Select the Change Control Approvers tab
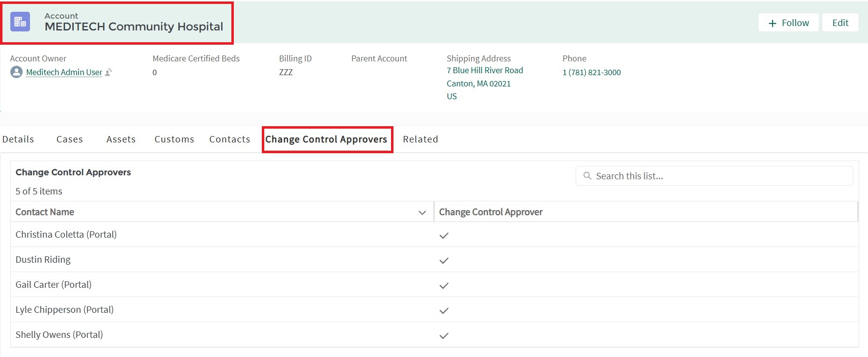The height and width of the screenshot is (357, 868). click(327, 139)
